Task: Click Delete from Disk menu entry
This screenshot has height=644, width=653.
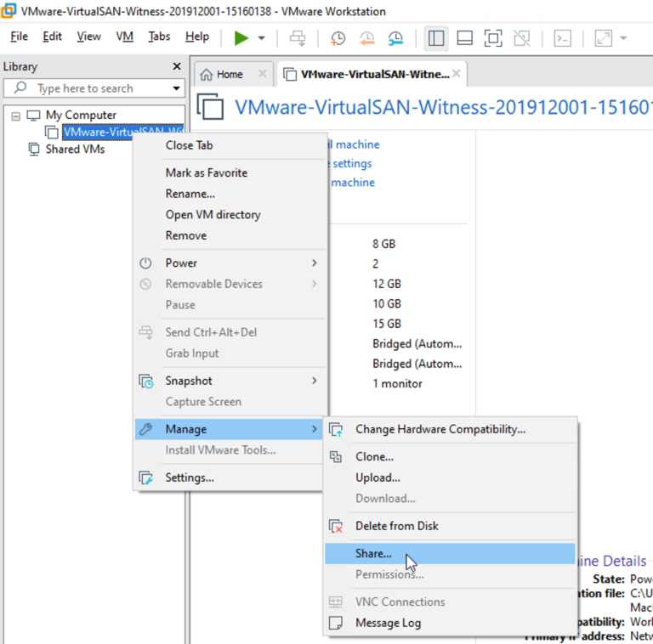Action: (396, 526)
